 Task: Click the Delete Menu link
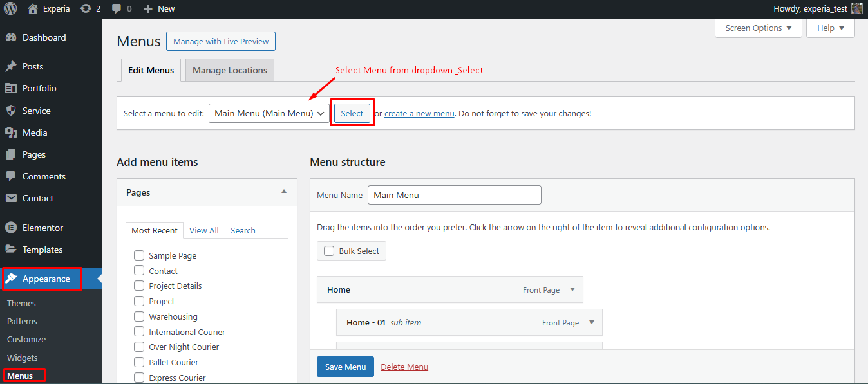(404, 367)
